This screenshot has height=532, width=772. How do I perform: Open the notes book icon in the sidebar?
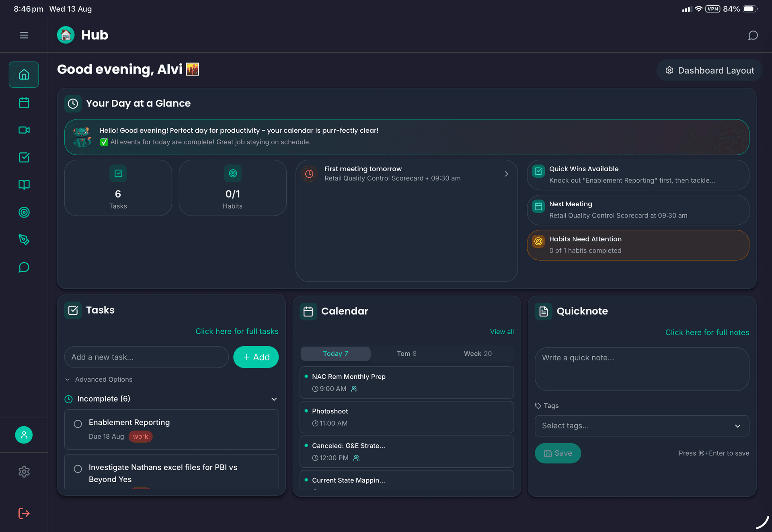[x=24, y=185]
